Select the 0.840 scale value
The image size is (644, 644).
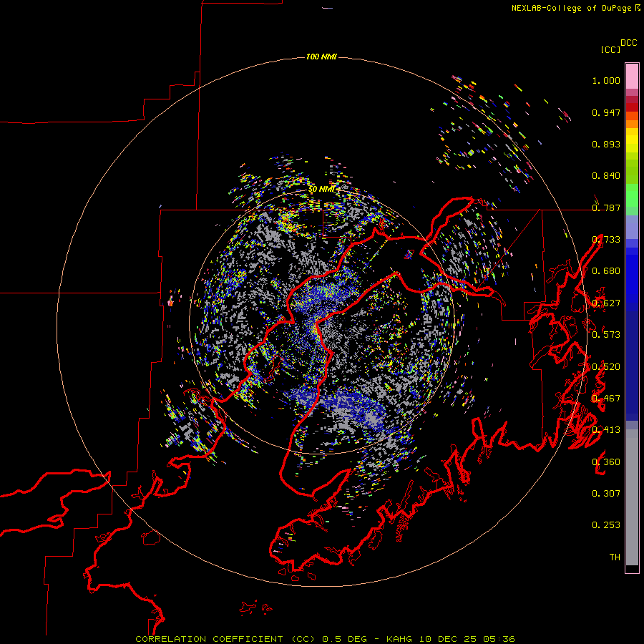point(606,176)
